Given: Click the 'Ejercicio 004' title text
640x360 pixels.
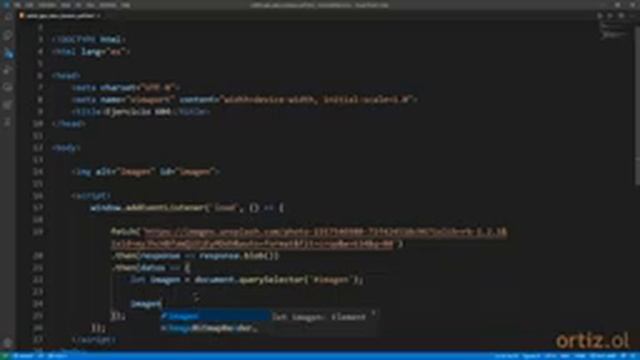Looking at the screenshot, I should [x=138, y=112].
